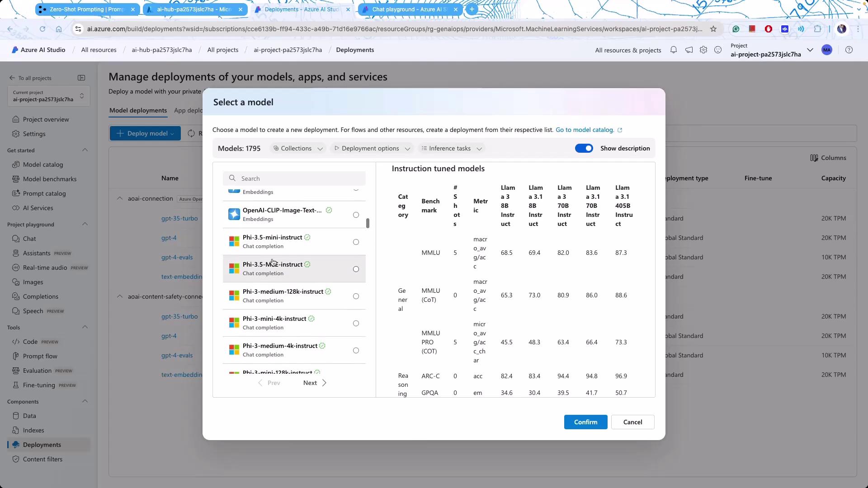Click the notifications bell icon
This screenshot has width=868, height=488.
(674, 50)
